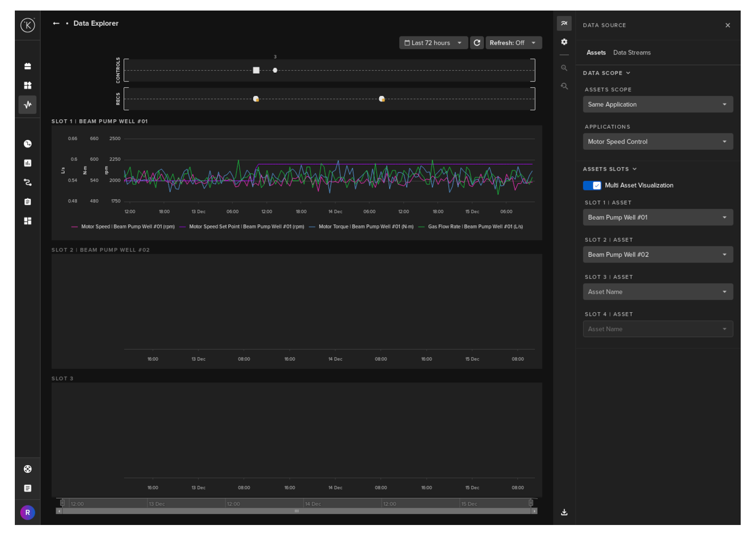Screen dimensions: 756x536
Task: Open the Assets Scope dropdown
Action: (657, 104)
